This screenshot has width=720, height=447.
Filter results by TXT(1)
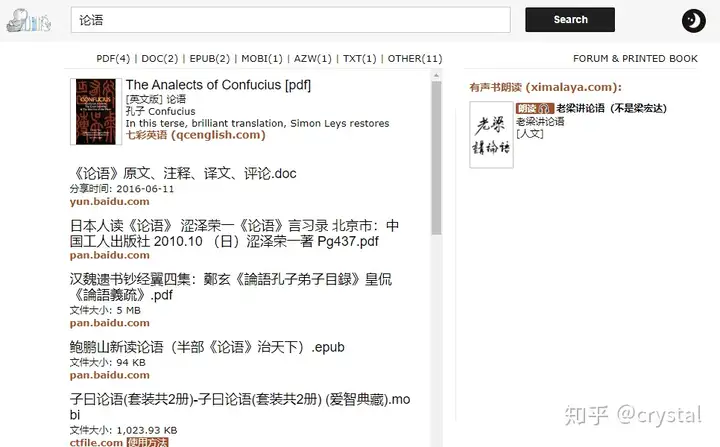point(359,59)
